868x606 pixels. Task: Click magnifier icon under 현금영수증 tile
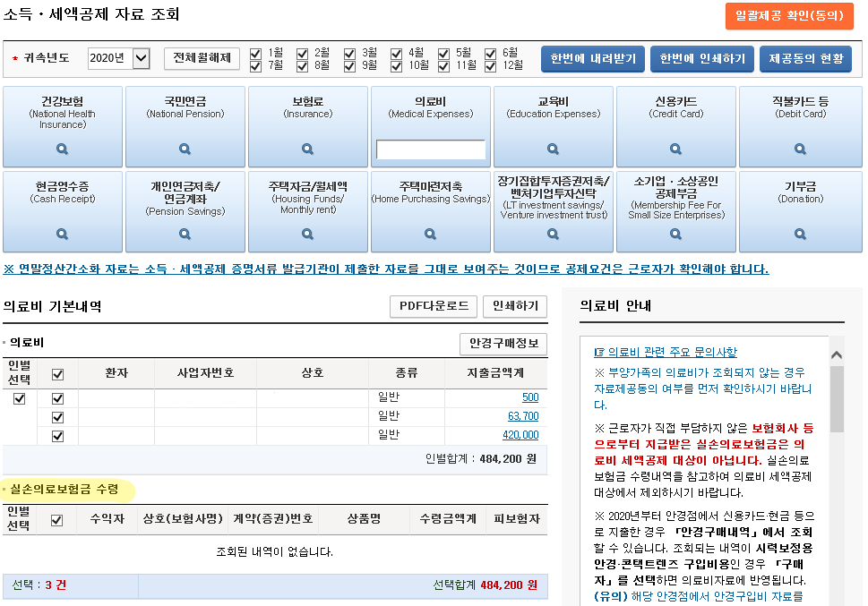pos(62,235)
